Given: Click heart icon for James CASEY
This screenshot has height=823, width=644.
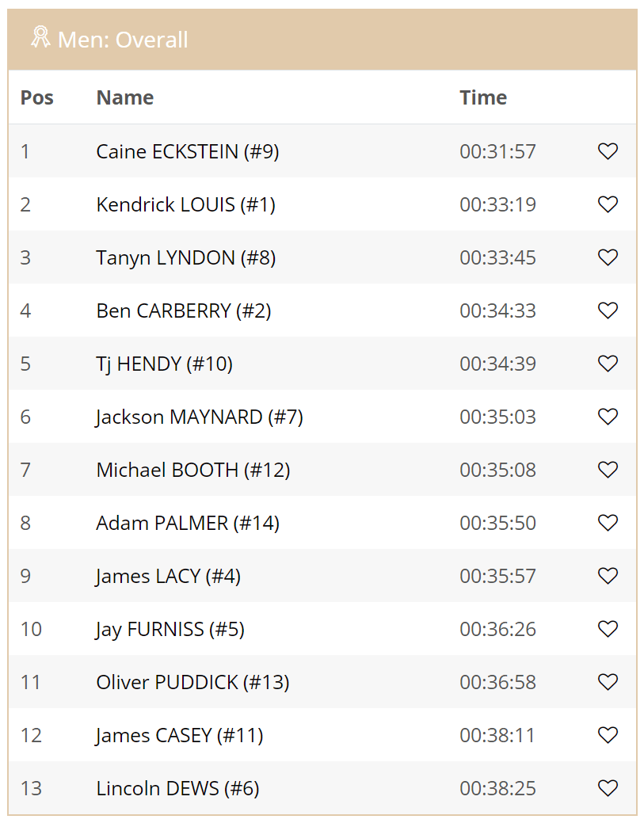Looking at the screenshot, I should click(608, 735).
